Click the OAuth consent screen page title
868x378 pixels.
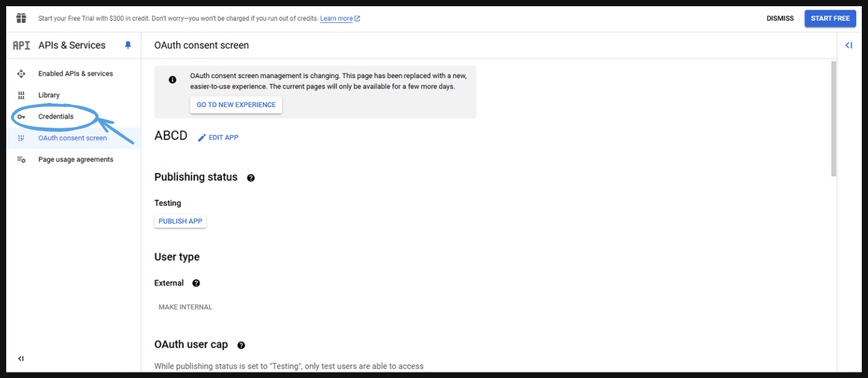201,45
